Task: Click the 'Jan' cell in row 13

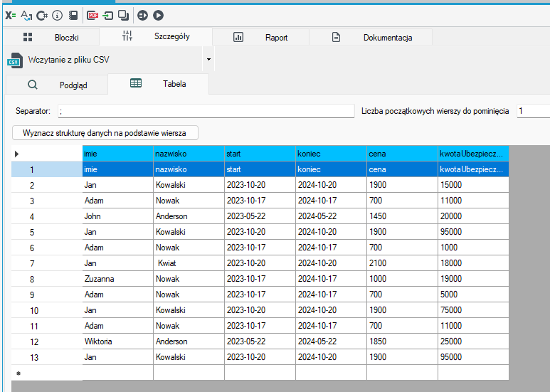Action: 118,357
